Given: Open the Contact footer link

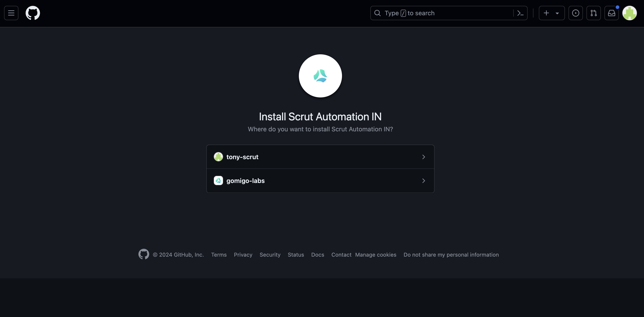Looking at the screenshot, I should pyautogui.click(x=341, y=255).
